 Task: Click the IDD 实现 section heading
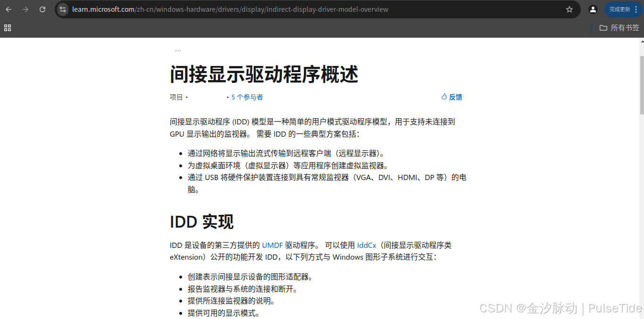pos(202,221)
